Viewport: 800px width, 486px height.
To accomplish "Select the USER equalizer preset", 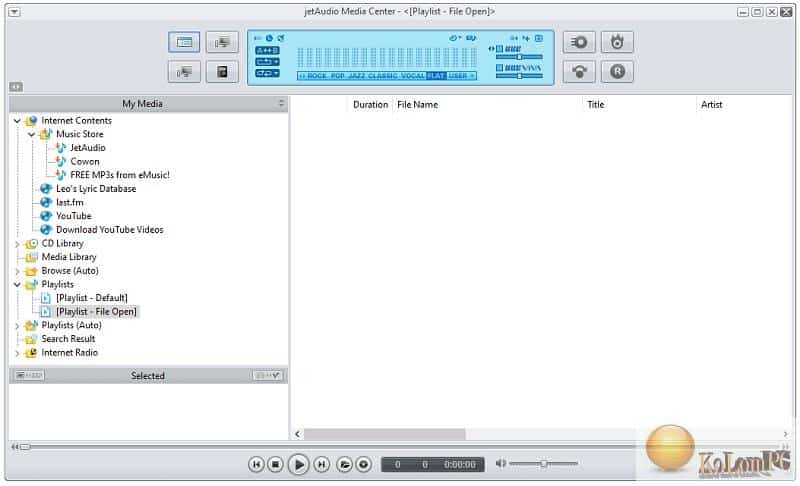I will (x=458, y=75).
